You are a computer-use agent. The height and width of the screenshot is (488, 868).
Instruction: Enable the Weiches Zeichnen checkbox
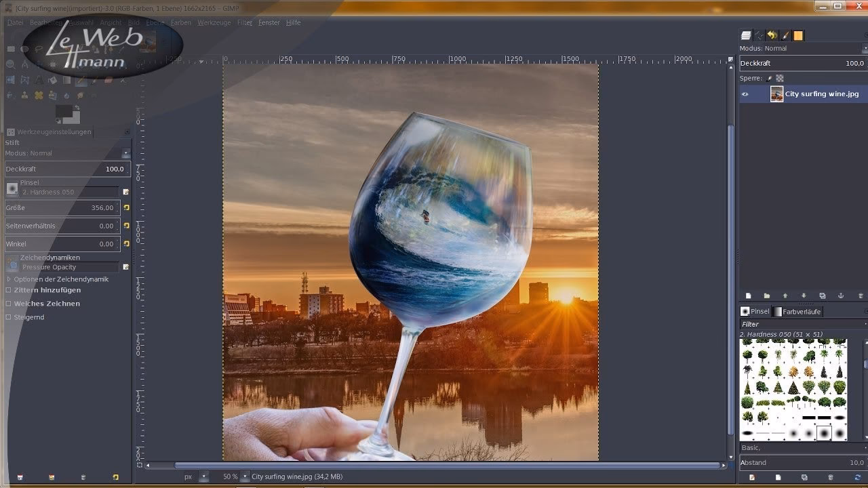(x=9, y=304)
